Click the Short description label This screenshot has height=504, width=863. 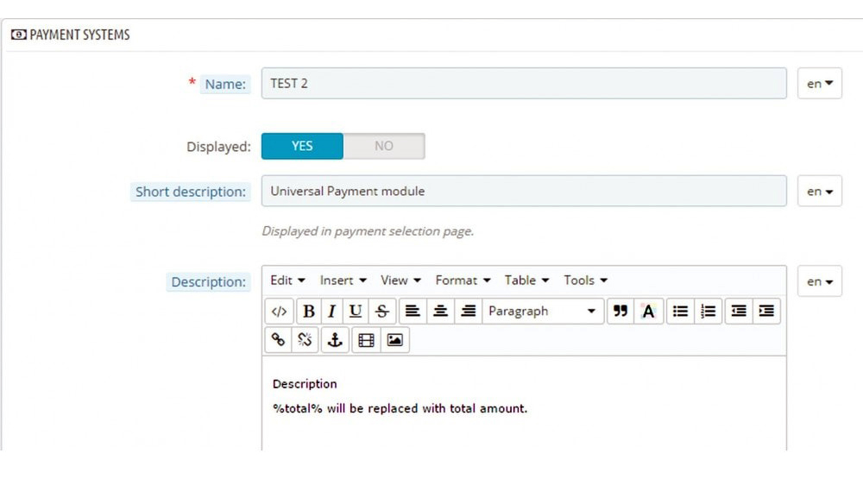[191, 192]
